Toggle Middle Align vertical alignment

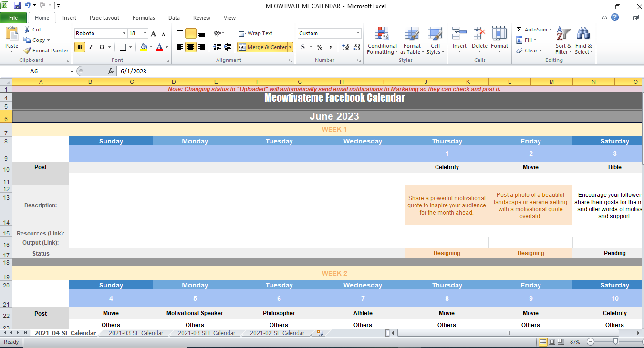[x=191, y=33]
